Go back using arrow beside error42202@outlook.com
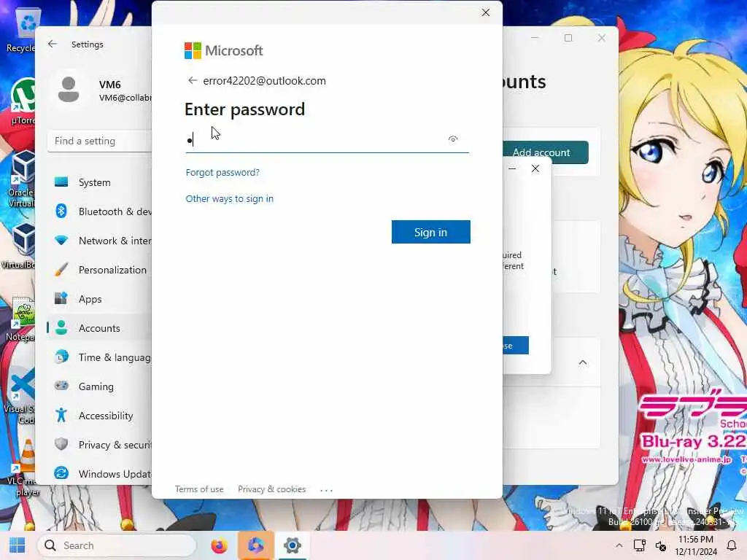The height and width of the screenshot is (560, 747). point(193,80)
